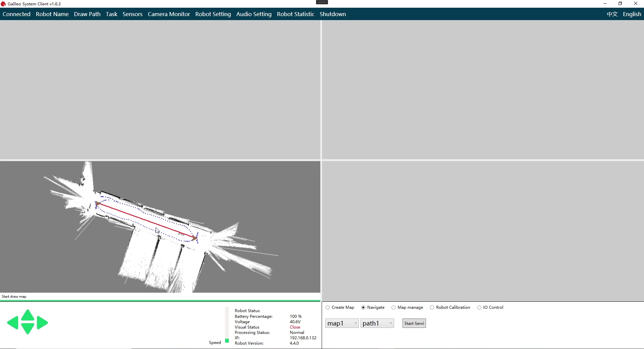Screen dimensions: 644x349
Task: Choose the IO Control radio option
Action: tap(479, 307)
